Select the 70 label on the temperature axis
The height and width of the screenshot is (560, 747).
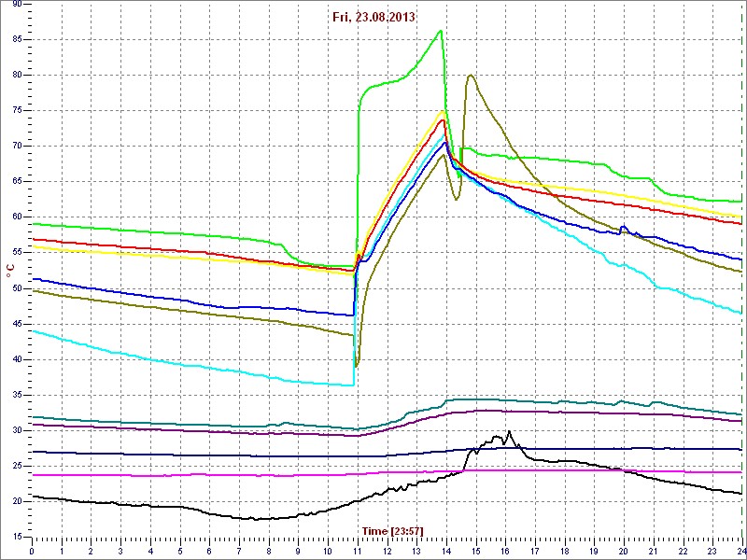pyautogui.click(x=17, y=147)
